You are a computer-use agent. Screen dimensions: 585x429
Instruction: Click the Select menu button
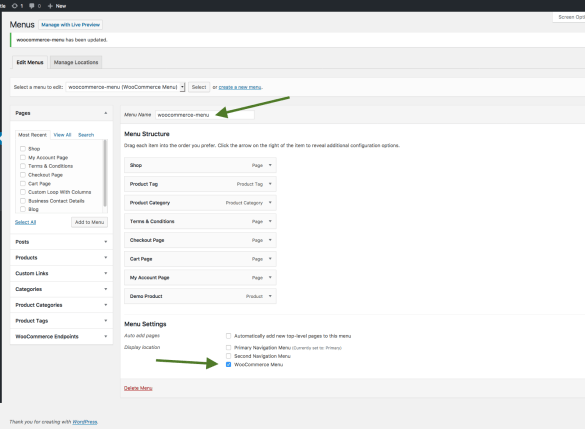tap(199, 87)
